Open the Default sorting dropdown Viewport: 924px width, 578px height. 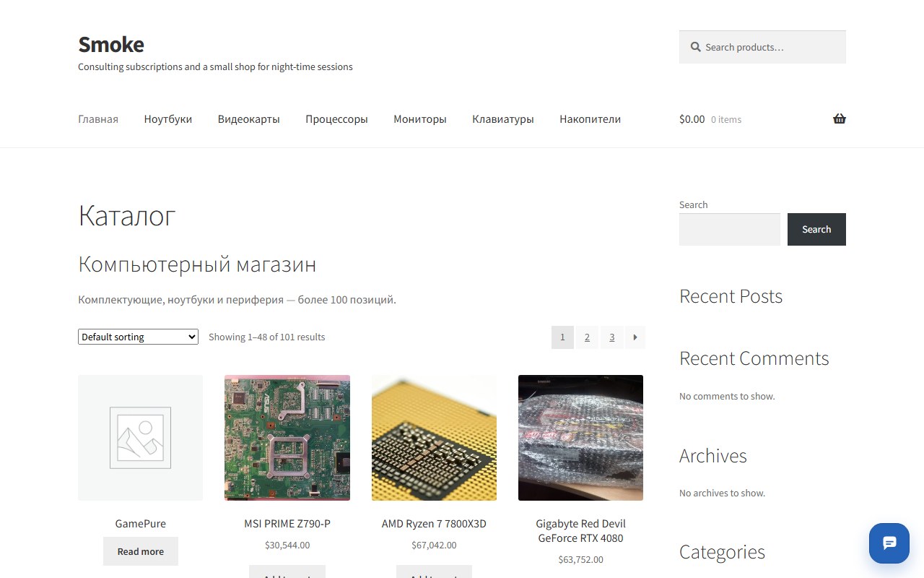138,337
